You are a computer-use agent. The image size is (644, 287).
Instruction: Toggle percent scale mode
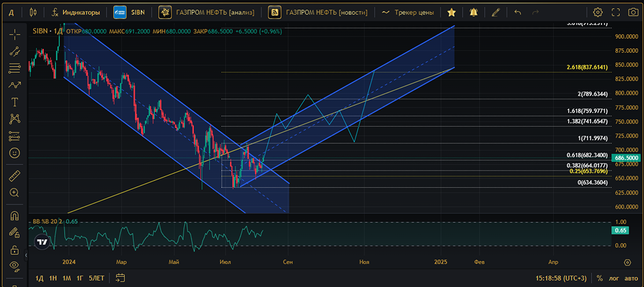(600, 278)
